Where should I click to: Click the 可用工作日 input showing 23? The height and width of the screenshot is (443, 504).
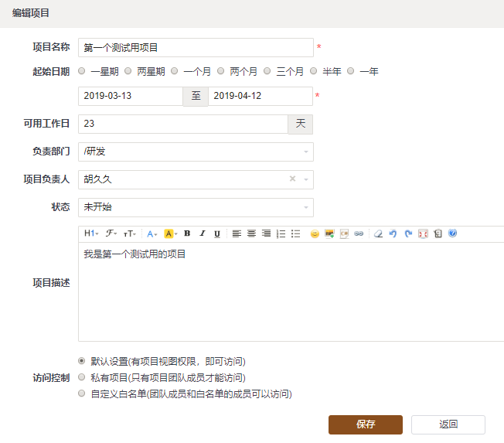point(183,124)
